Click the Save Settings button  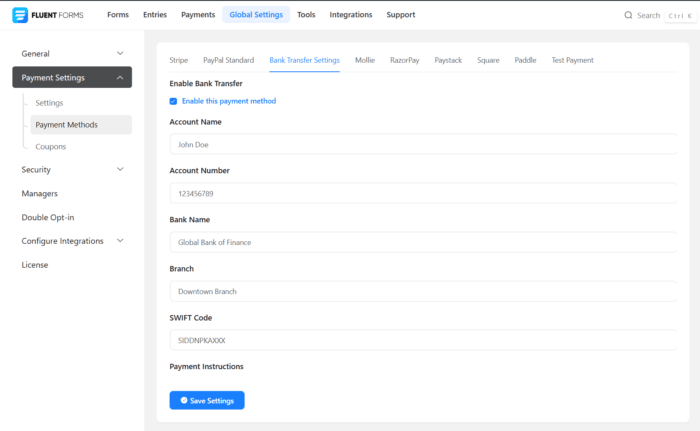207,400
